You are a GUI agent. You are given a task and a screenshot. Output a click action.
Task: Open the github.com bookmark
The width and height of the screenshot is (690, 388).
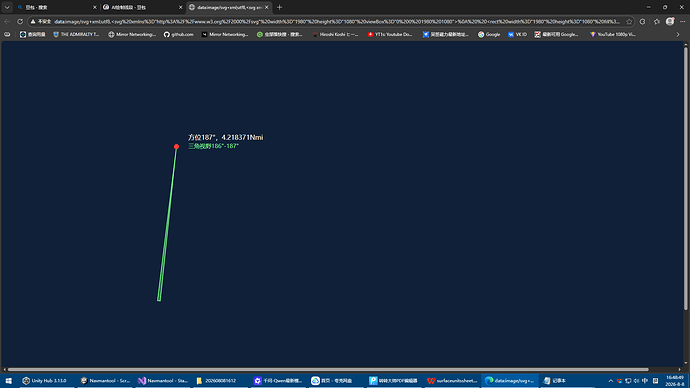point(179,34)
